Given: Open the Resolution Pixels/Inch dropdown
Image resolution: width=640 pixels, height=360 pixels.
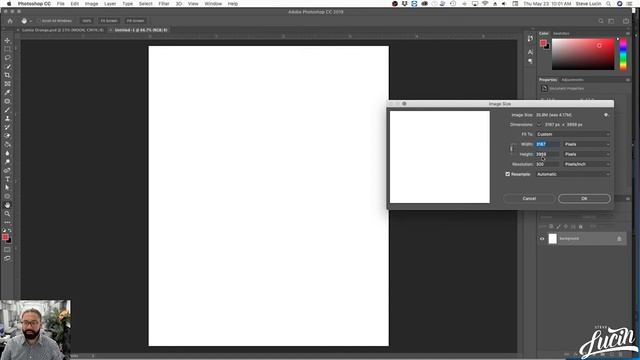Looking at the screenshot, I should tap(587, 164).
